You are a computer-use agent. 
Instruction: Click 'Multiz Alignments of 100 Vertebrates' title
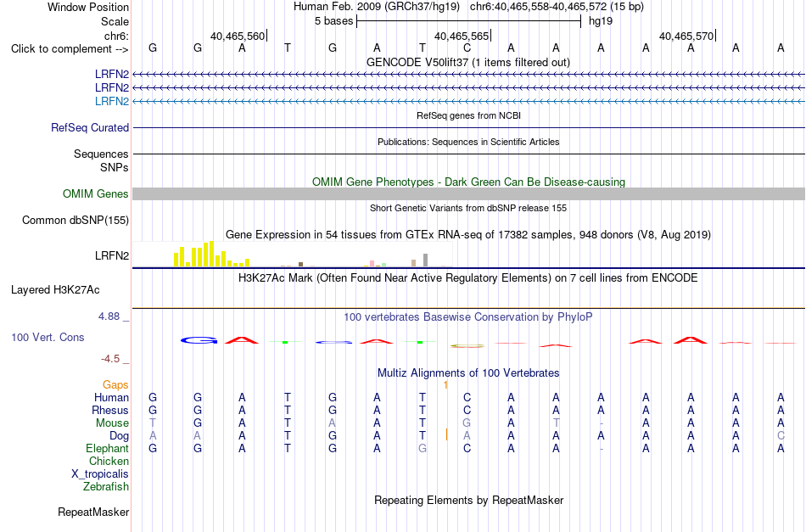[x=468, y=373]
